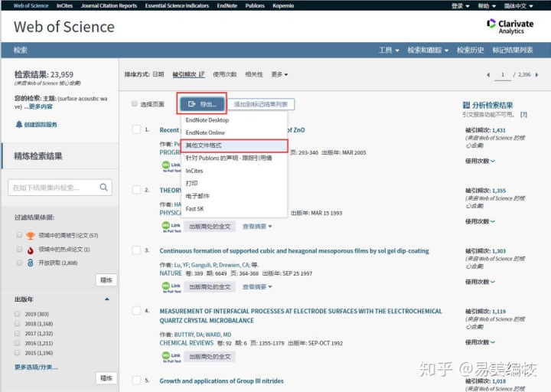Image resolution: width=551 pixels, height=392 pixels.
Task: Click 出版商处的全文 button for result 3
Action: pyautogui.click(x=210, y=287)
